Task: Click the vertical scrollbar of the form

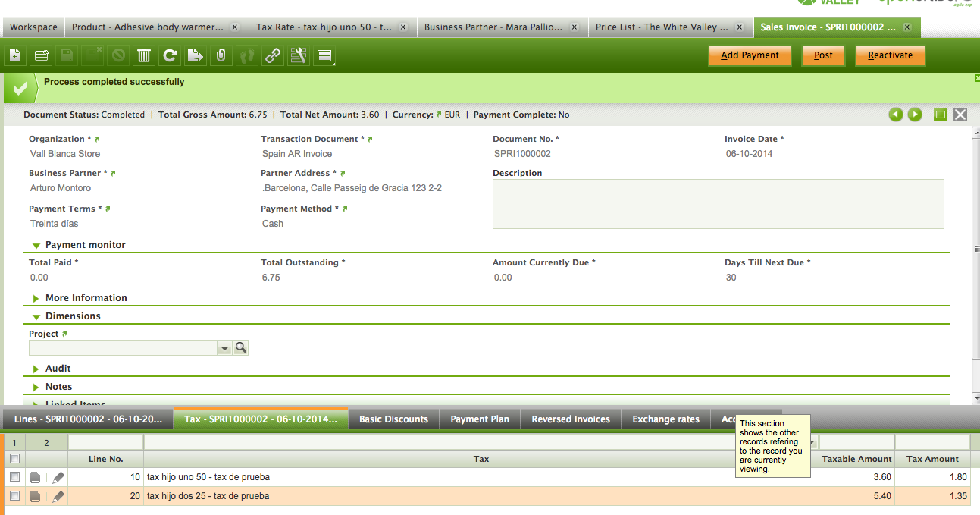Action: point(975,250)
